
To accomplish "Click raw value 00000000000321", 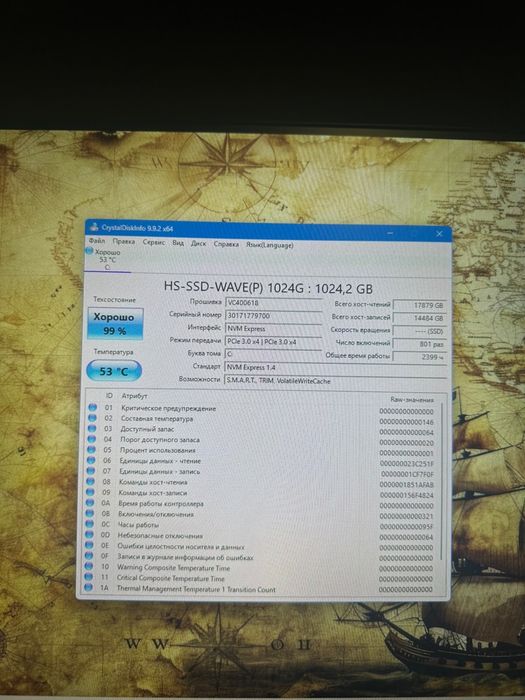I will point(406,516).
